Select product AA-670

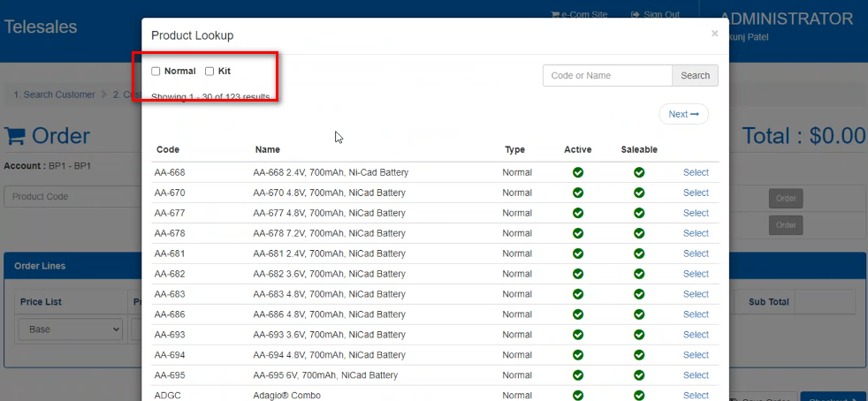pos(696,193)
